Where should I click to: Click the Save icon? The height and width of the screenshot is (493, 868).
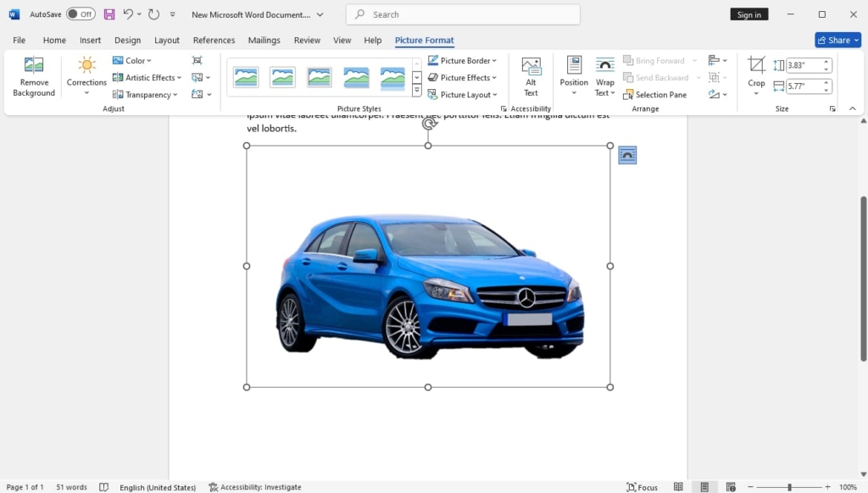[109, 14]
